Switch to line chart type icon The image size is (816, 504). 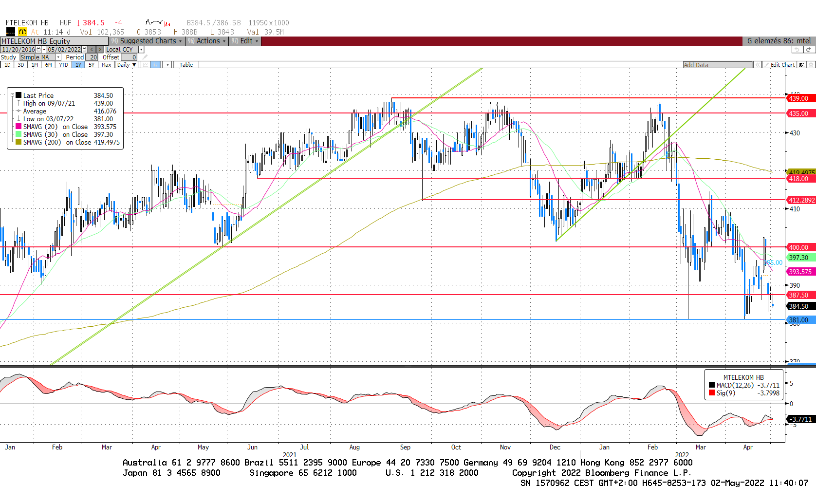tap(146, 65)
